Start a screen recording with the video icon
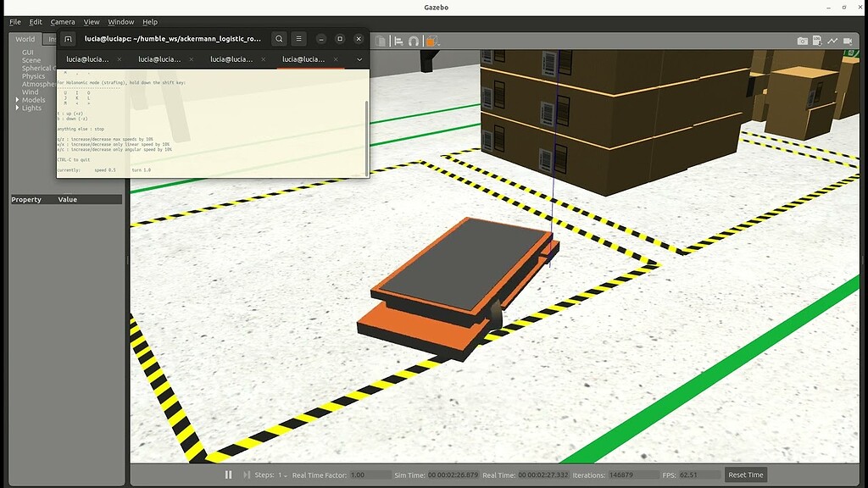868x488 pixels. tap(849, 39)
